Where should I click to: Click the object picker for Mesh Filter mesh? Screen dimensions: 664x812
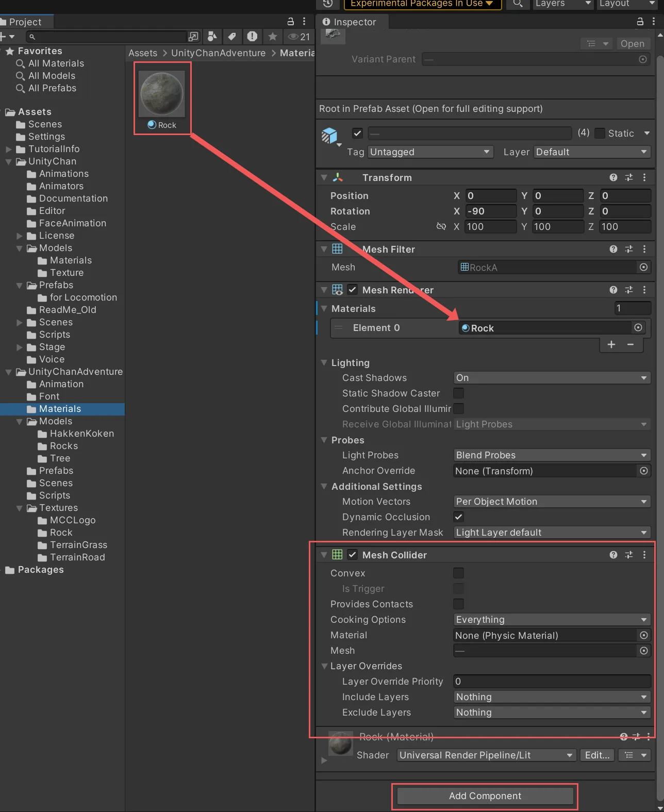point(643,267)
